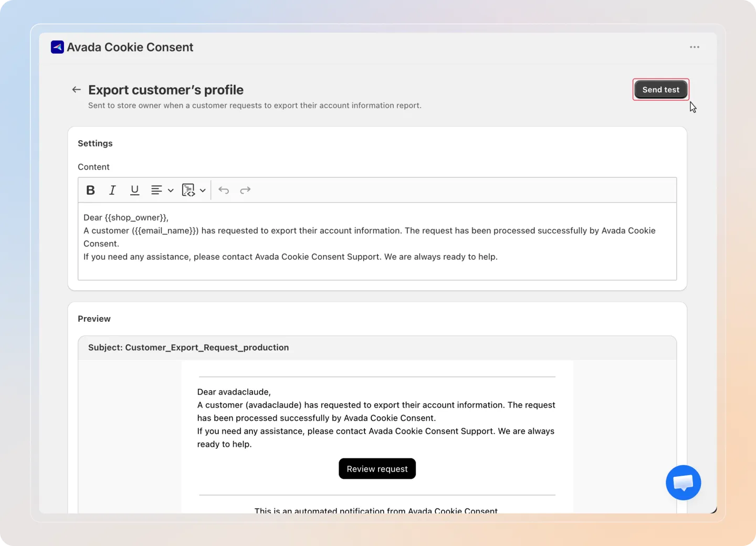Viewport: 756px width, 546px height.
Task: Toggle italic formatting in editor toolbar
Action: [112, 190]
